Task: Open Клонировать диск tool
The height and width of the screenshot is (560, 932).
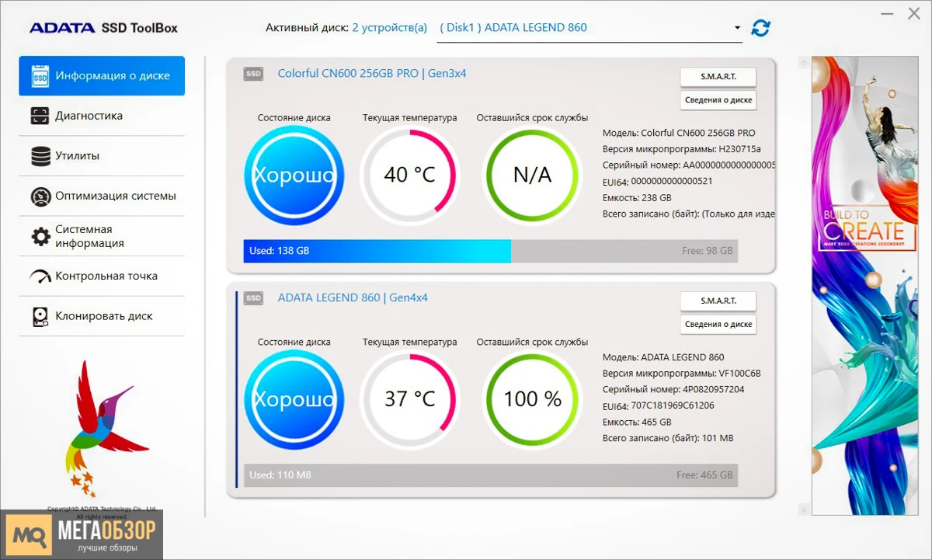Action: (x=102, y=316)
